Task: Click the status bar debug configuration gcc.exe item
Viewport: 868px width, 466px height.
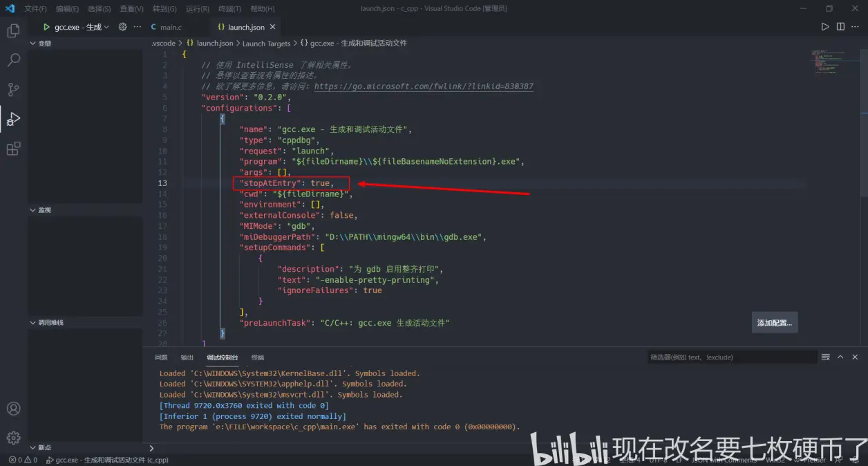Action: [x=107, y=460]
